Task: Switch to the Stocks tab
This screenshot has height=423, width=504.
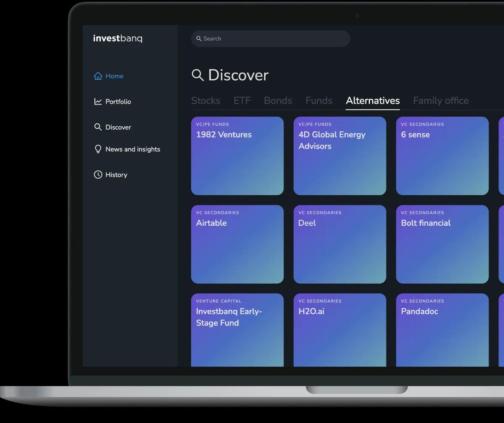Action: [x=206, y=101]
